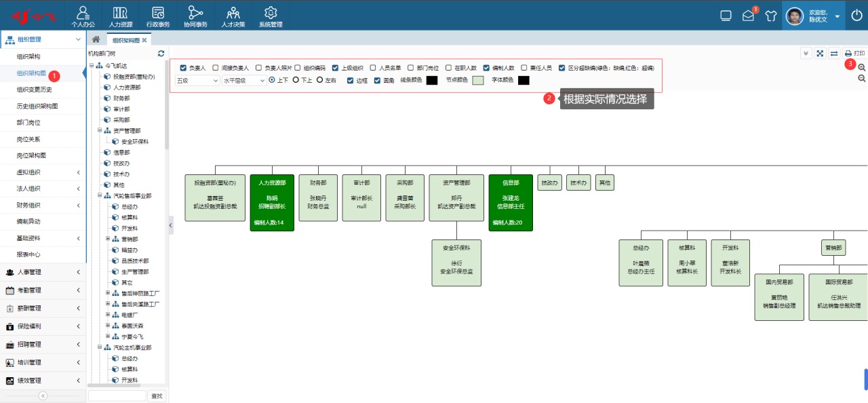Toggle fullscreen view of the chart
Image resolution: width=868 pixels, height=403 pixels.
coord(820,54)
